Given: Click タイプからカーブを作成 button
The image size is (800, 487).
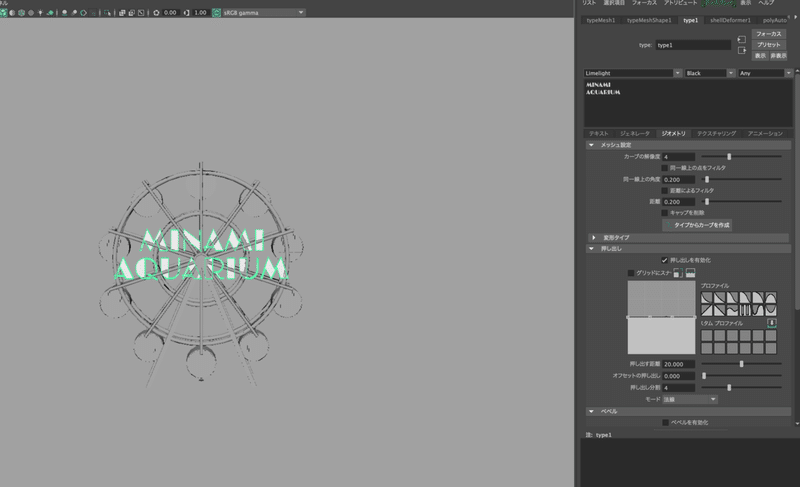Looking at the screenshot, I should [697, 225].
